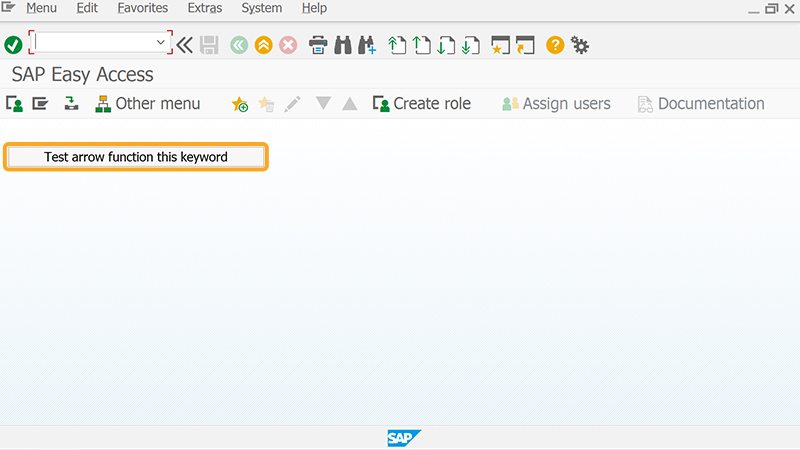Click the orange Exit up-arrow icon
This screenshot has width=800, height=450.
click(263, 45)
